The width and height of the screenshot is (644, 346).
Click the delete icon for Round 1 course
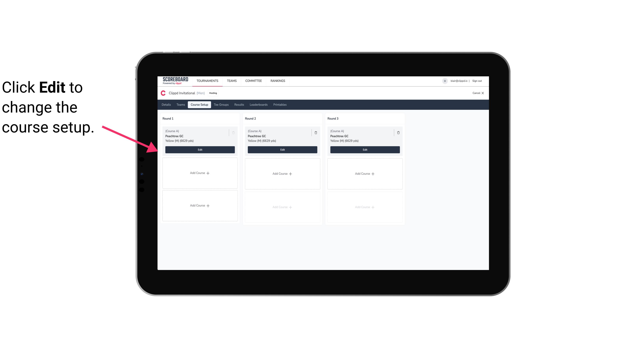(233, 132)
